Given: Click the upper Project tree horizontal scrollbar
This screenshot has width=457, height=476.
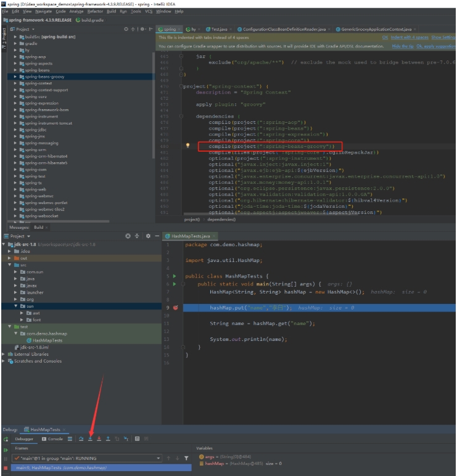Looking at the screenshot, I should 59,221.
